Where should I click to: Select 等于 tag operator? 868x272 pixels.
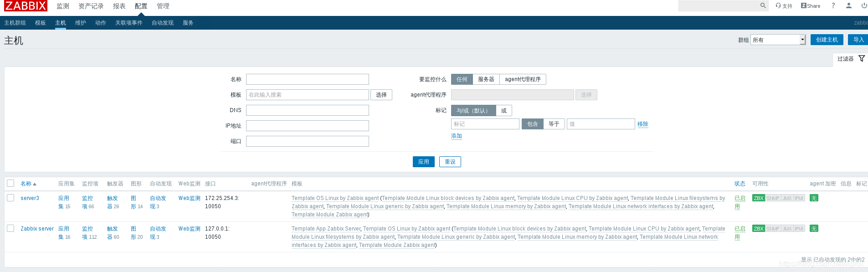[x=554, y=124]
